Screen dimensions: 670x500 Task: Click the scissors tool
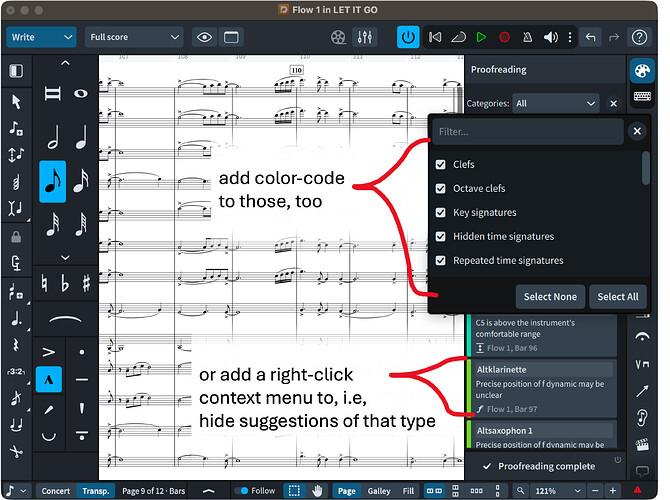click(16, 451)
